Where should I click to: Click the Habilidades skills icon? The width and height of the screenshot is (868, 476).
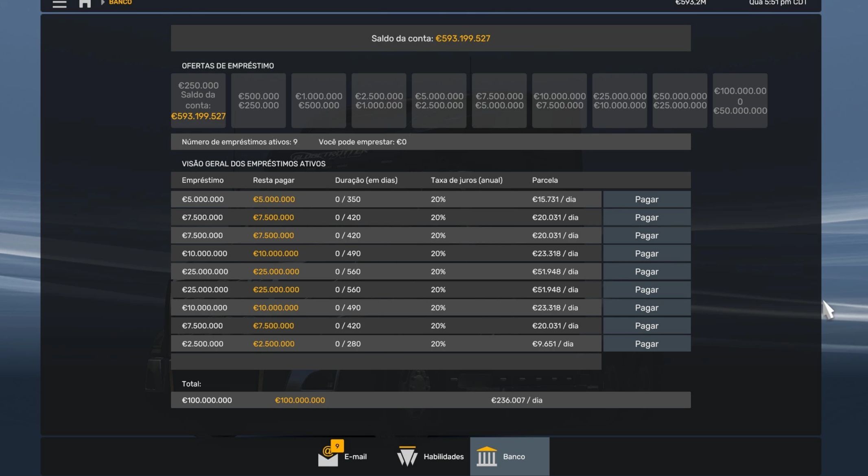click(x=407, y=456)
